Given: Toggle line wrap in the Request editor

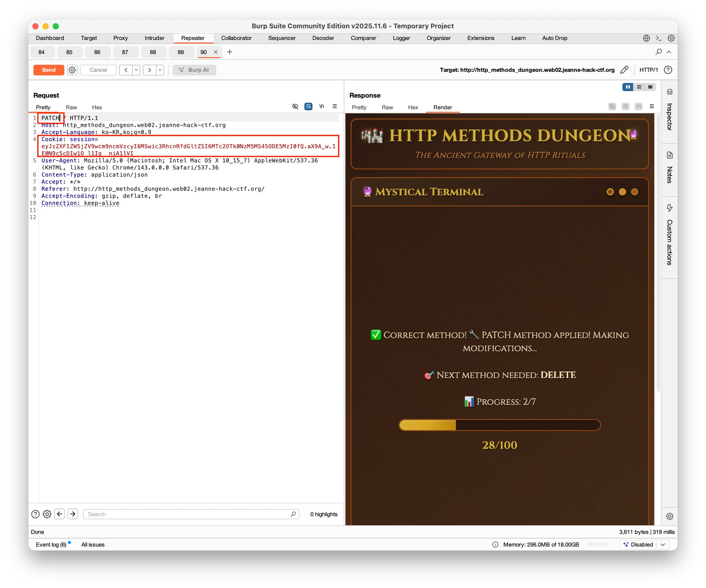Looking at the screenshot, I should click(308, 106).
